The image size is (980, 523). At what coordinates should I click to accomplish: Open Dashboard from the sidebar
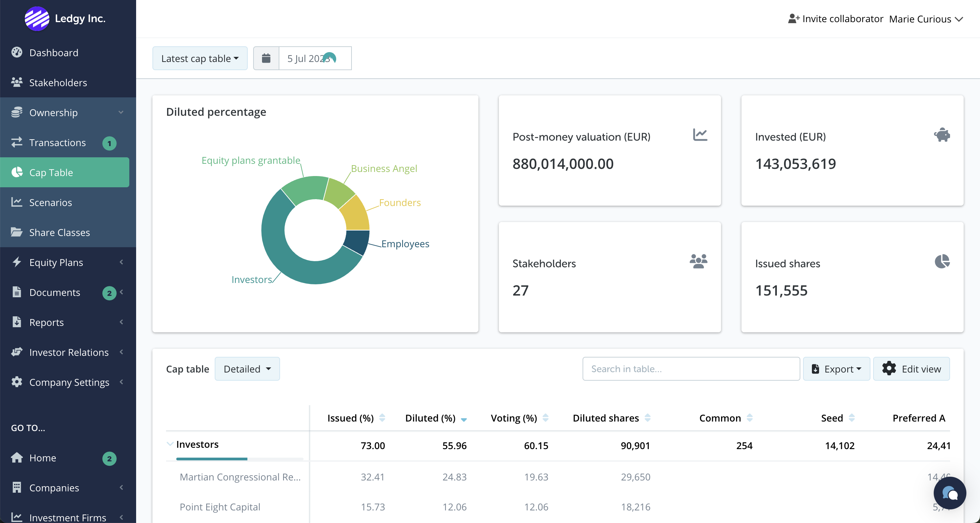pyautogui.click(x=54, y=52)
